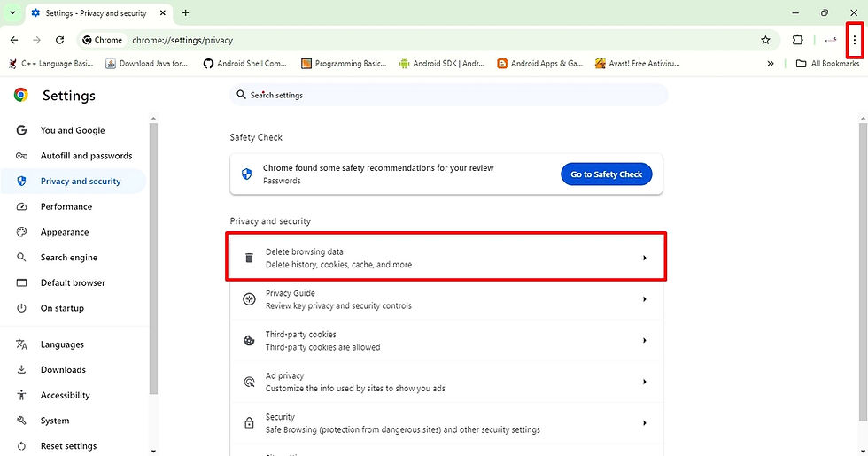Viewport: 868px width, 456px height.
Task: Reload the current page
Action: [x=60, y=40]
